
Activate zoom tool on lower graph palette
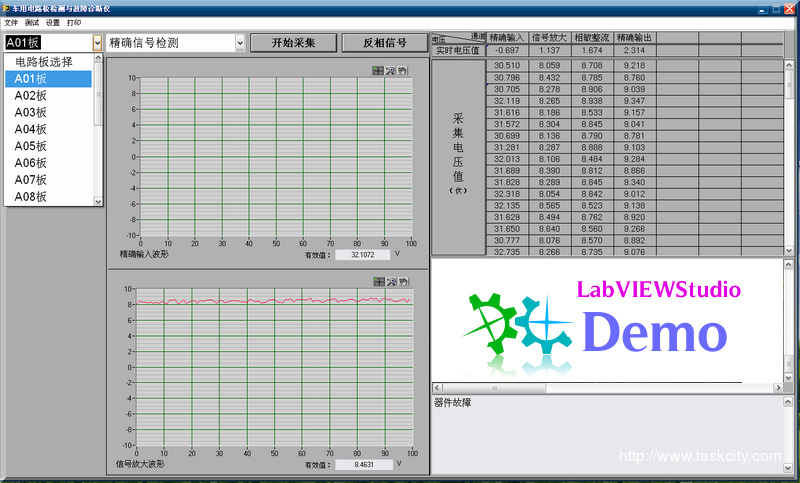tap(391, 282)
